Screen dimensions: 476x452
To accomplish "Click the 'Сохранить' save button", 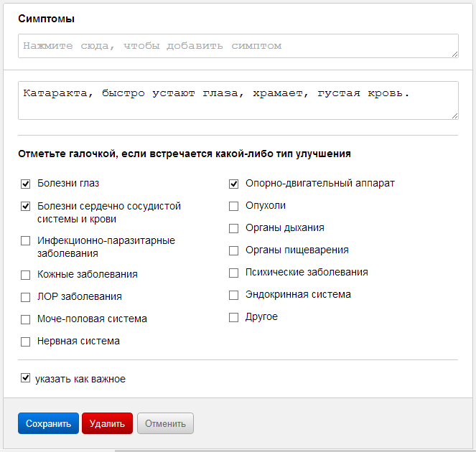I will pos(48,423).
